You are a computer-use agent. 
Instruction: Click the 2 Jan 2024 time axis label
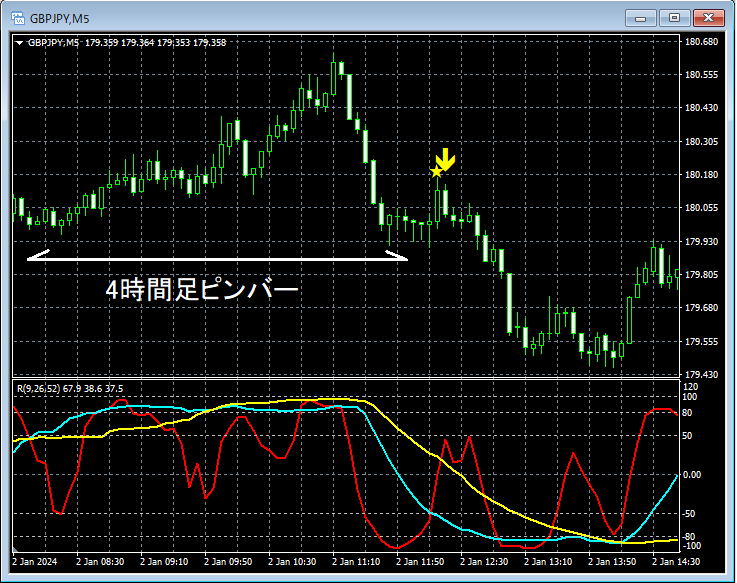click(35, 562)
